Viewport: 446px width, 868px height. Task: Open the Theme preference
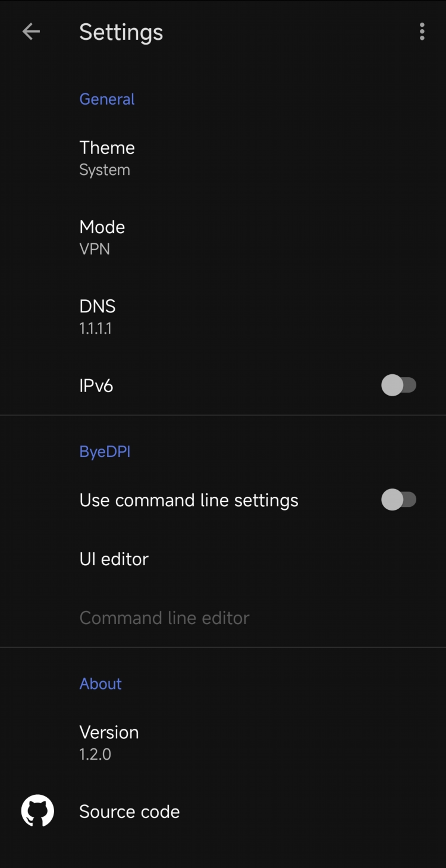223,158
